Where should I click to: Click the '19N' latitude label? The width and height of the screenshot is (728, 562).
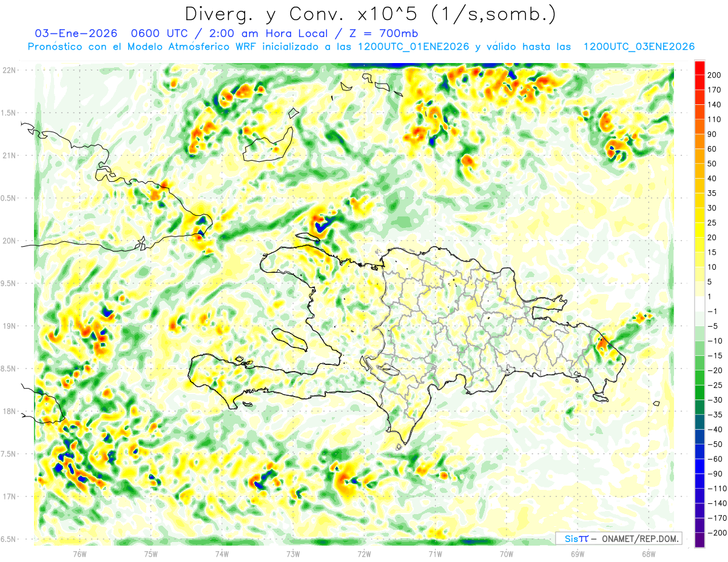point(10,326)
